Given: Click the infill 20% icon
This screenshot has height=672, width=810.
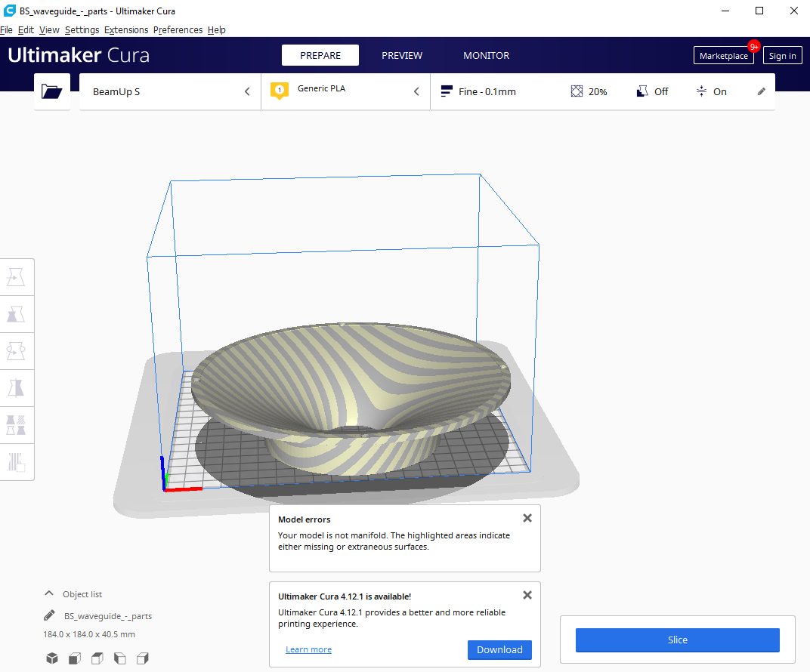Looking at the screenshot, I should point(577,91).
